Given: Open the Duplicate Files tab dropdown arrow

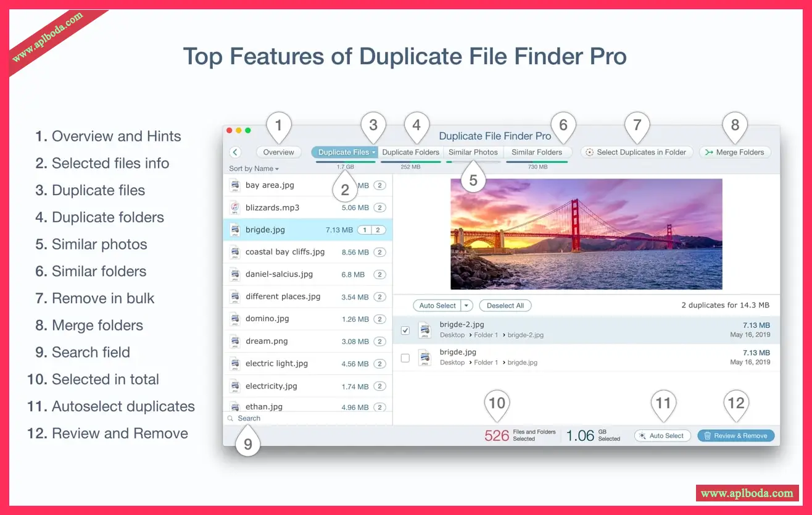Looking at the screenshot, I should [374, 152].
